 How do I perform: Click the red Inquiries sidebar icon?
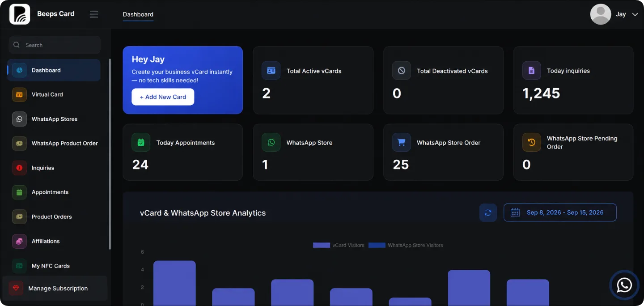pyautogui.click(x=19, y=168)
